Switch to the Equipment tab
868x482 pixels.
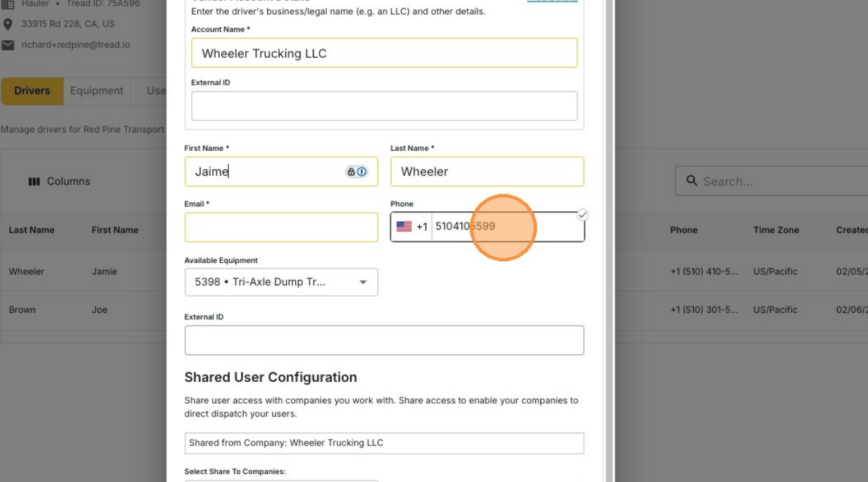pyautogui.click(x=97, y=91)
